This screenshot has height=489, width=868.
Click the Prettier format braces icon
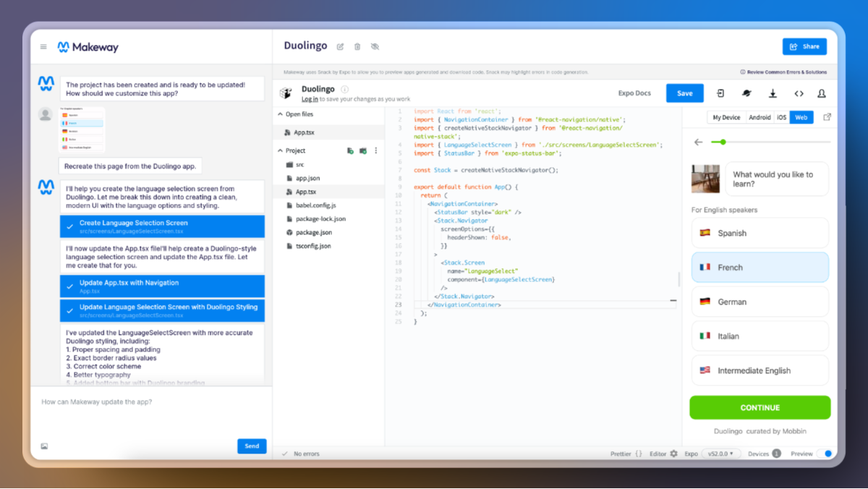coord(639,454)
